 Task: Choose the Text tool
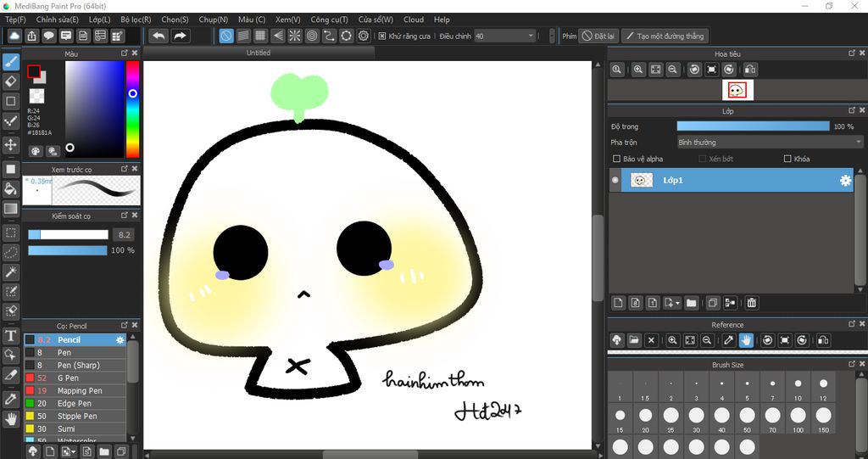(x=11, y=336)
